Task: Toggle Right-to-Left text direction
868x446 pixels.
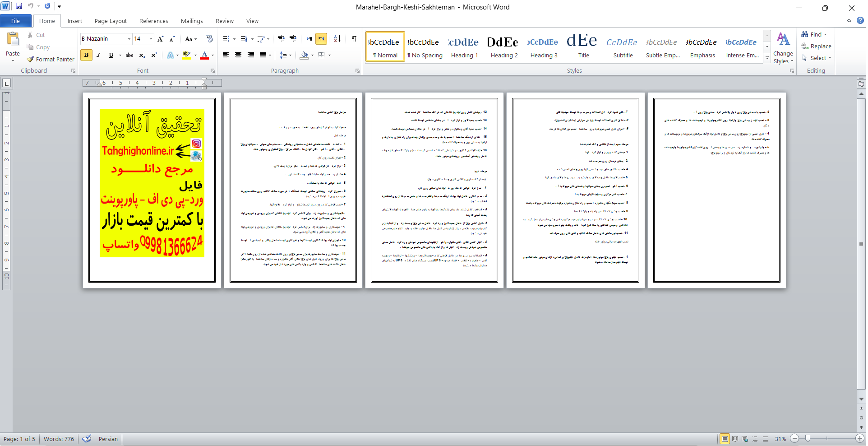Action: [x=321, y=39]
